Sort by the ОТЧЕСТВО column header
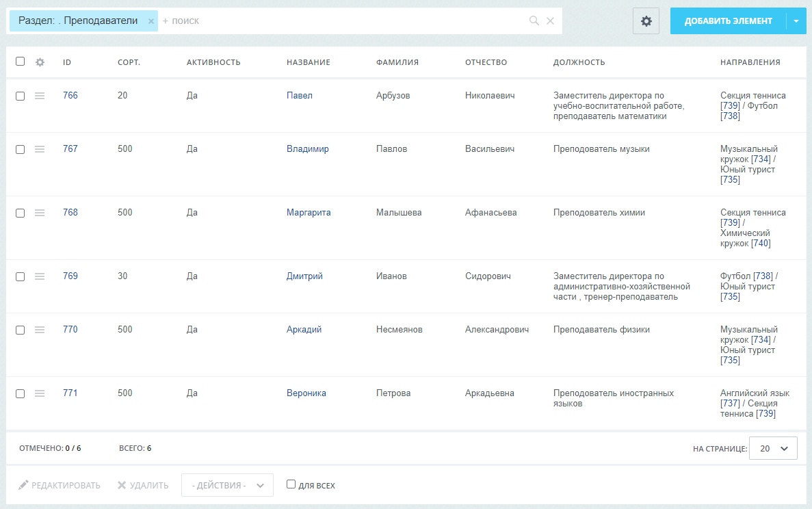 click(x=486, y=62)
